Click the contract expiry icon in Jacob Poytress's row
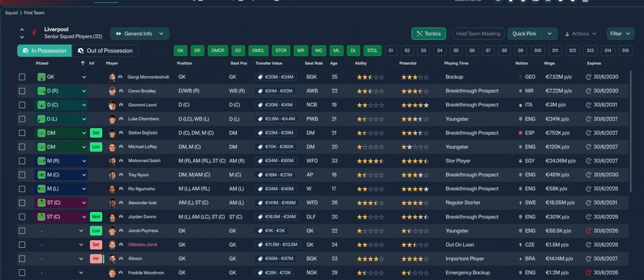 click(589, 231)
